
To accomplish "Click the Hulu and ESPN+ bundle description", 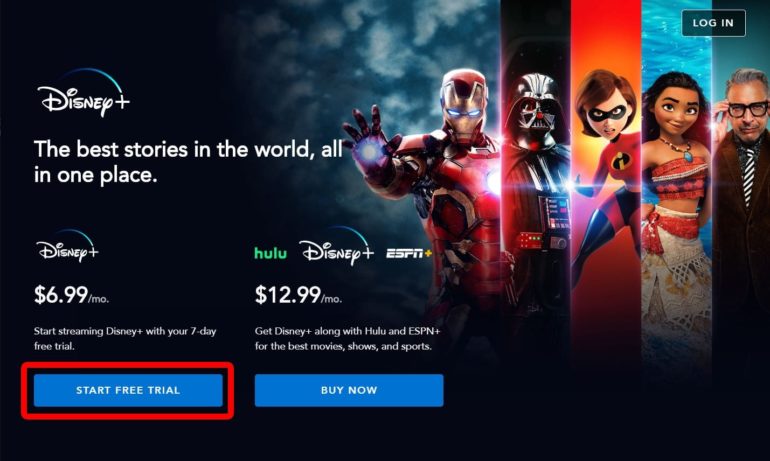I will [x=347, y=338].
